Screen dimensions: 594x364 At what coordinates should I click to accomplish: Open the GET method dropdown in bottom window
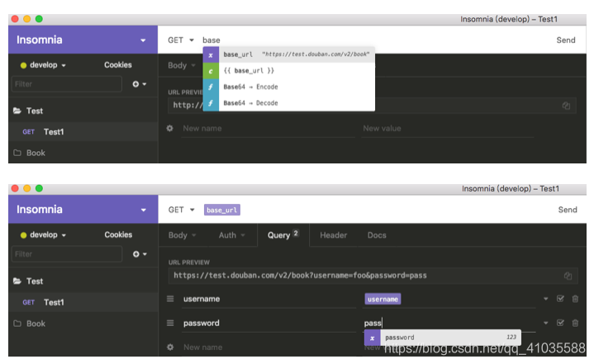click(x=181, y=210)
